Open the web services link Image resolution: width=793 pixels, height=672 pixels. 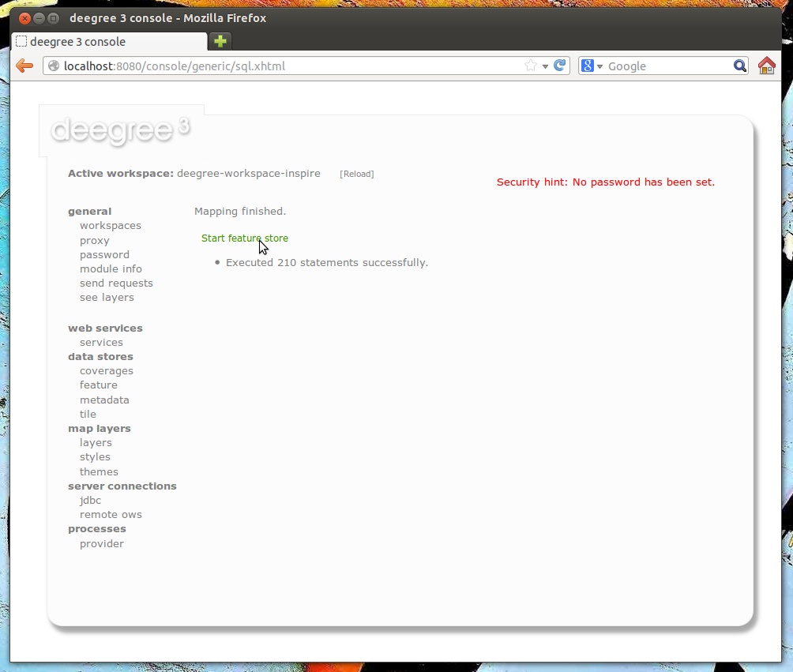tap(101, 343)
